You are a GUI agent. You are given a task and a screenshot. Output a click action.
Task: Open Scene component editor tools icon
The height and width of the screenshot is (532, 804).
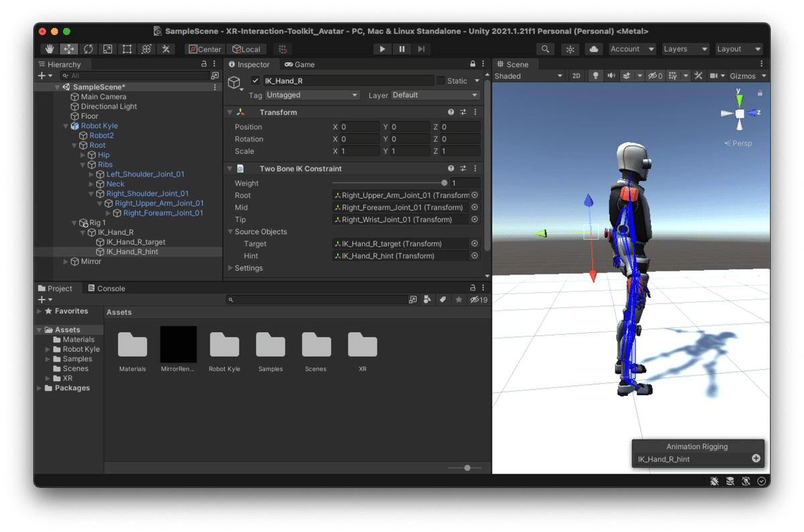click(x=698, y=76)
